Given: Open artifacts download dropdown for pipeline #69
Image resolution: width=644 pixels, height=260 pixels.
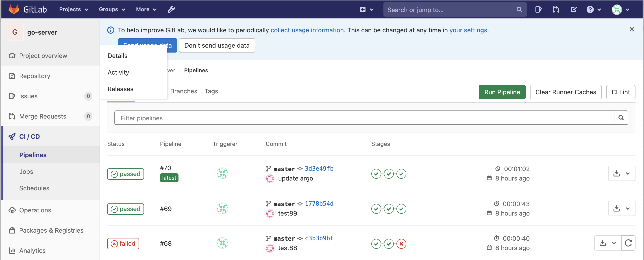Looking at the screenshot, I should pyautogui.click(x=622, y=208).
